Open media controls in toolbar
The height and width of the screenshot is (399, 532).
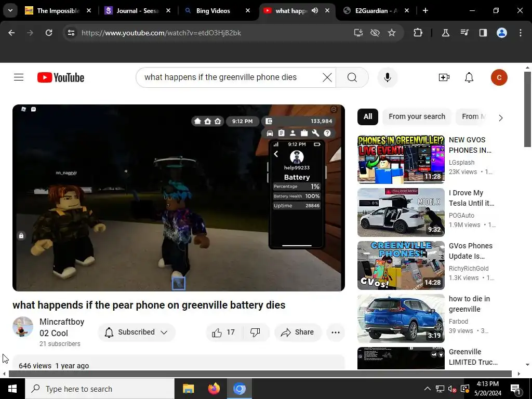464,33
